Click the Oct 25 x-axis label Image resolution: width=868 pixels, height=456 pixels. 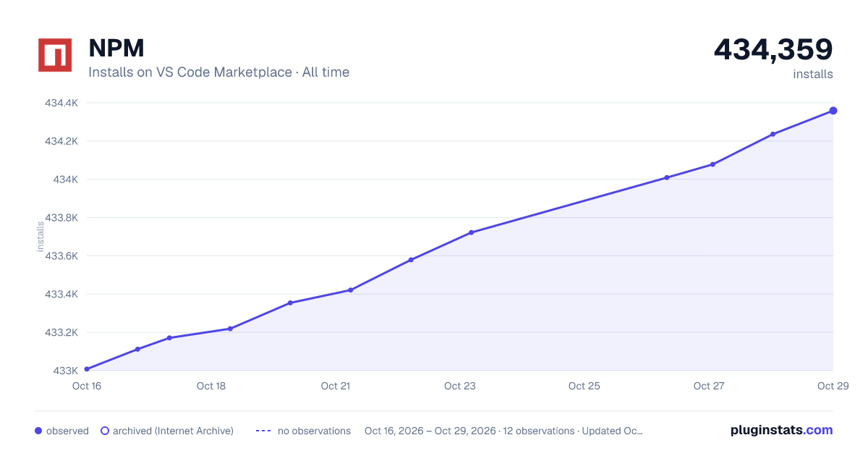tap(584, 386)
